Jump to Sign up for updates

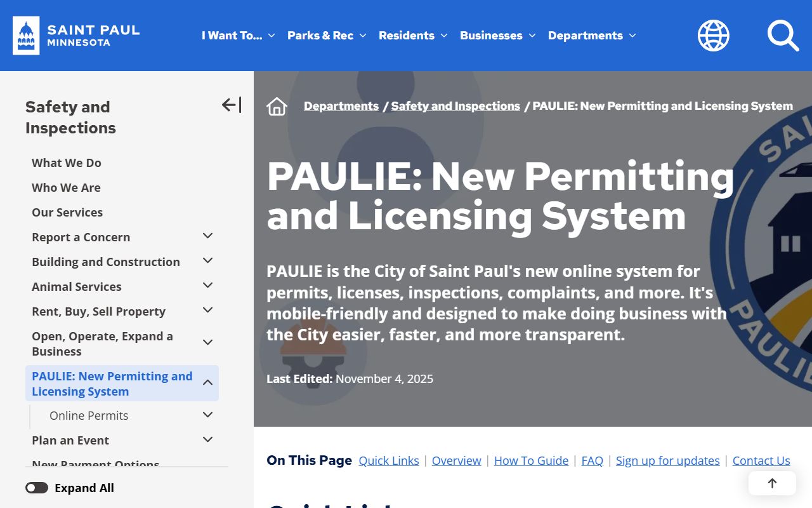coord(668,460)
